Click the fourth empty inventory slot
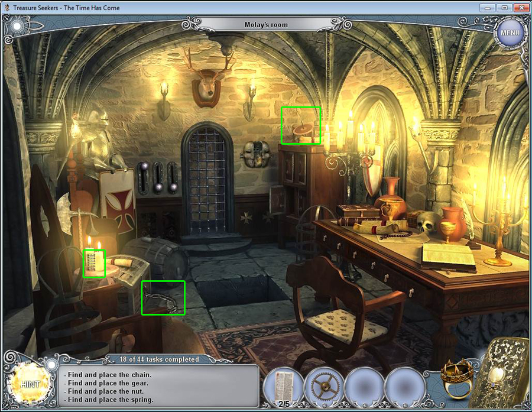The height and width of the screenshot is (412, 532). pyautogui.click(x=404, y=387)
